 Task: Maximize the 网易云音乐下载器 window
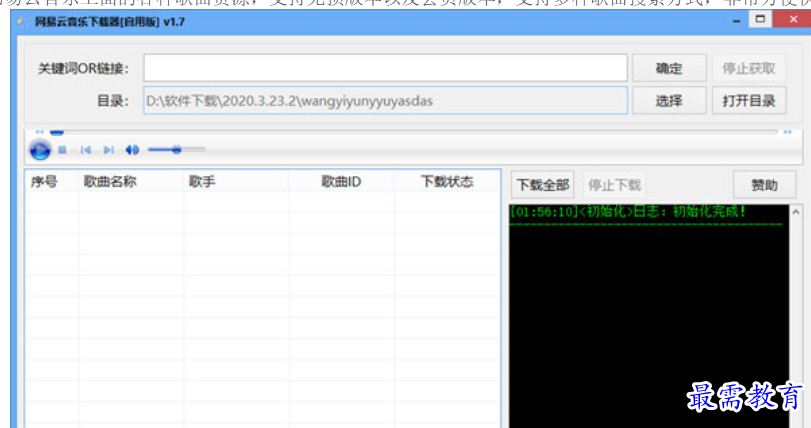pyautogui.click(x=760, y=20)
